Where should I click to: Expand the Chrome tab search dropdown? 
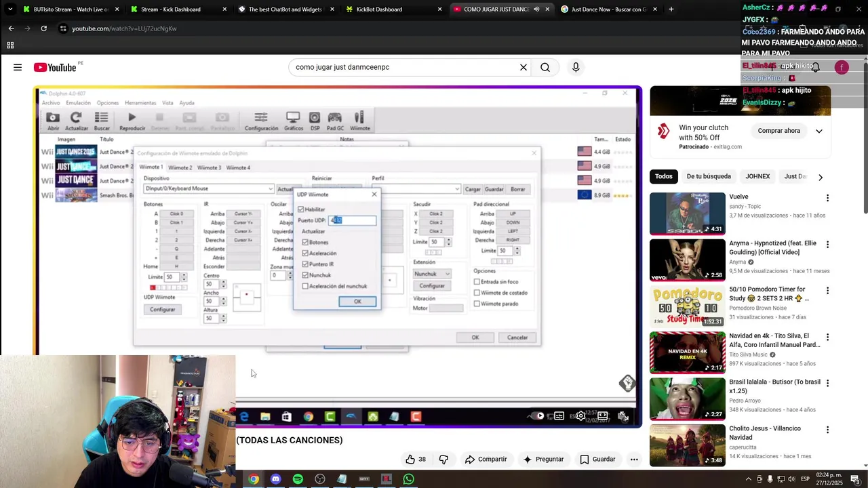click(x=9, y=9)
